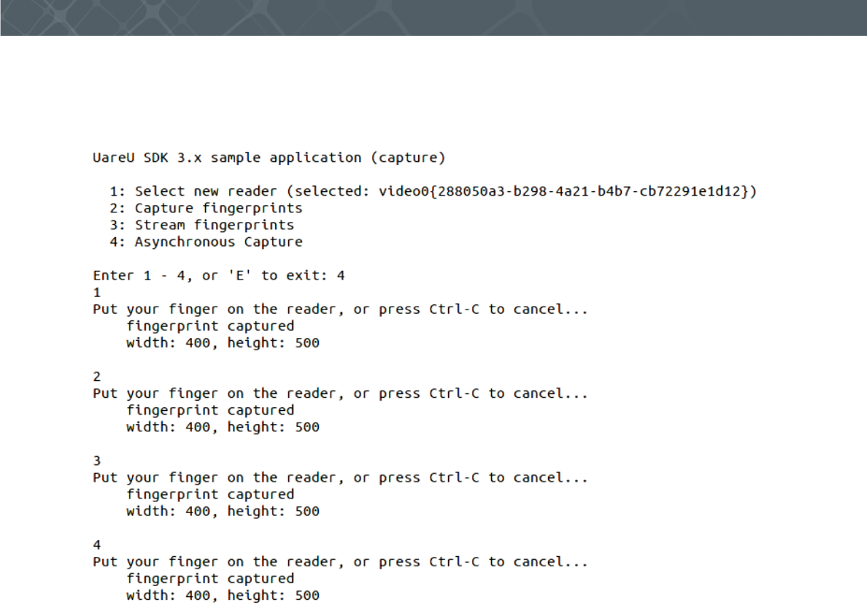Click the 'Enter 1 - 4, or E to exit' prompt
Viewport: 867px width, 616px height.
click(x=218, y=275)
